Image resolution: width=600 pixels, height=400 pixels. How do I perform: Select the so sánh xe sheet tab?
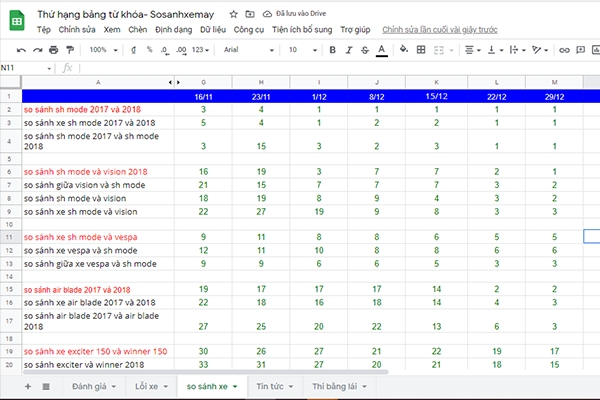(x=212, y=386)
